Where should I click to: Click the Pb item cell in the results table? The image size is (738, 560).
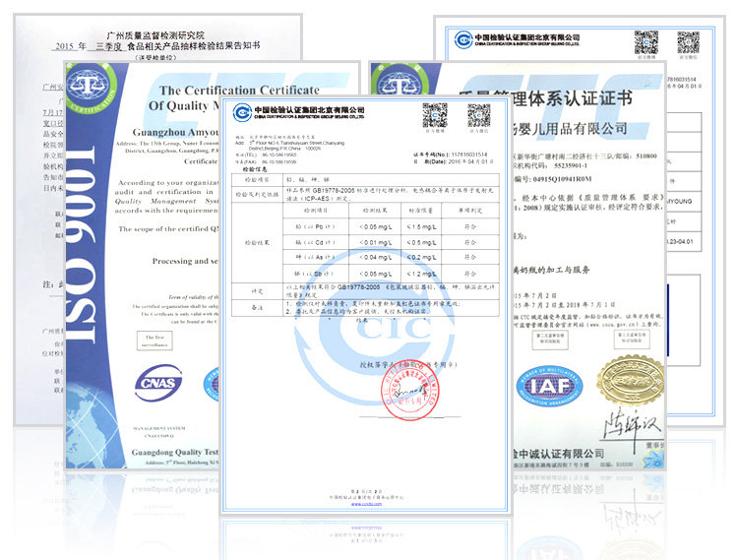point(316,226)
